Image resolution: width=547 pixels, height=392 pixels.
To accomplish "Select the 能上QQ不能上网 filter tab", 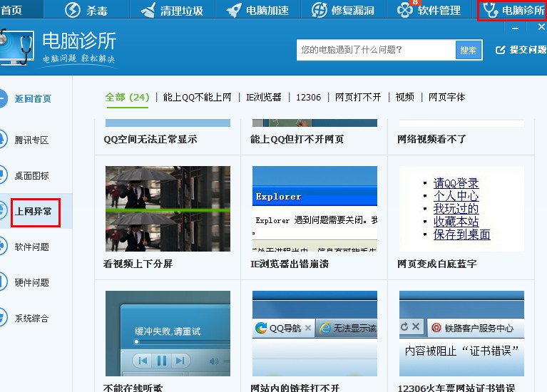I will click(197, 97).
